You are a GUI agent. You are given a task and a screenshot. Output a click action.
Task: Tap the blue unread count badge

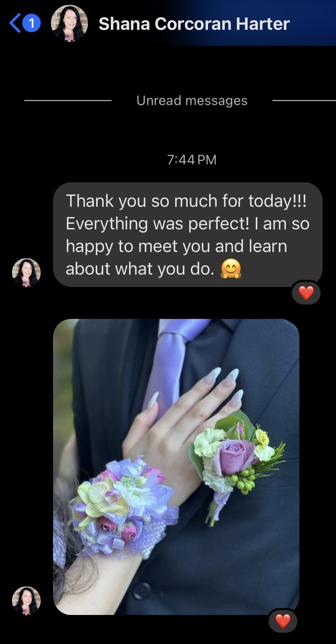point(31,23)
